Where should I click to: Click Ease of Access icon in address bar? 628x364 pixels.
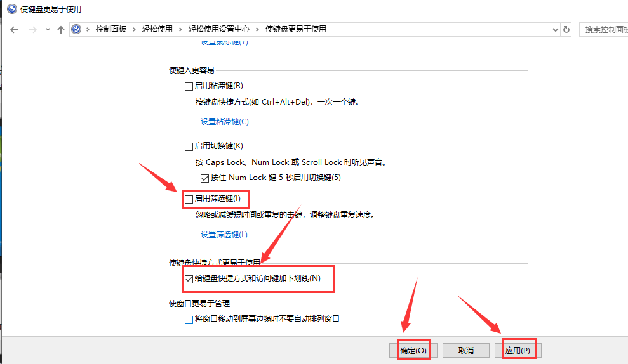click(x=77, y=29)
